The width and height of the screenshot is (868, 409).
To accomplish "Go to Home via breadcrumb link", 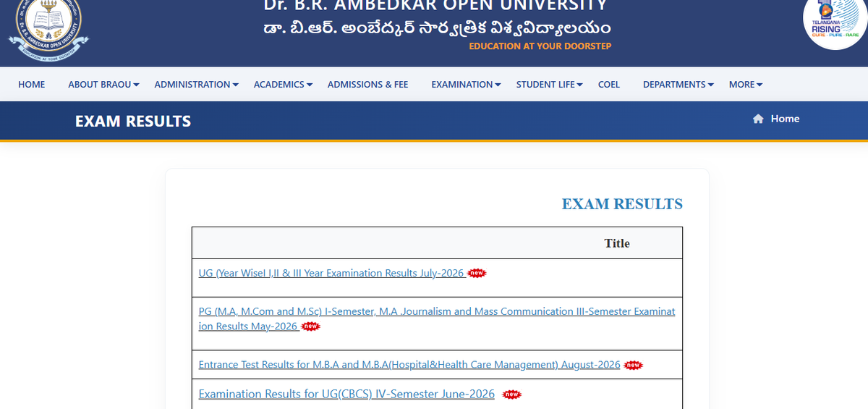I will pyautogui.click(x=785, y=119).
